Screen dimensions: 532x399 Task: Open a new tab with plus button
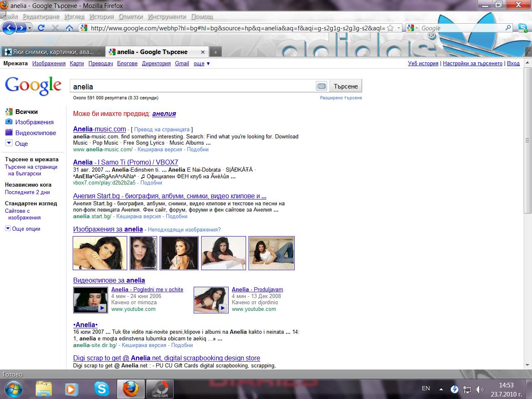(x=215, y=52)
